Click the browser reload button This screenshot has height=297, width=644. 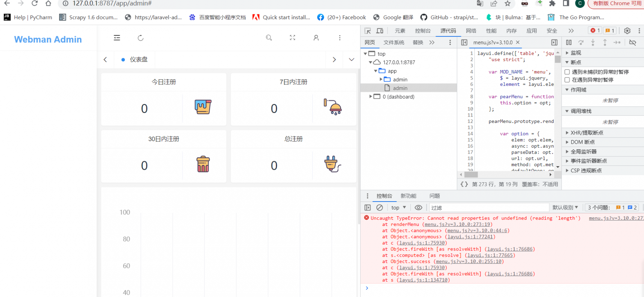tap(35, 4)
